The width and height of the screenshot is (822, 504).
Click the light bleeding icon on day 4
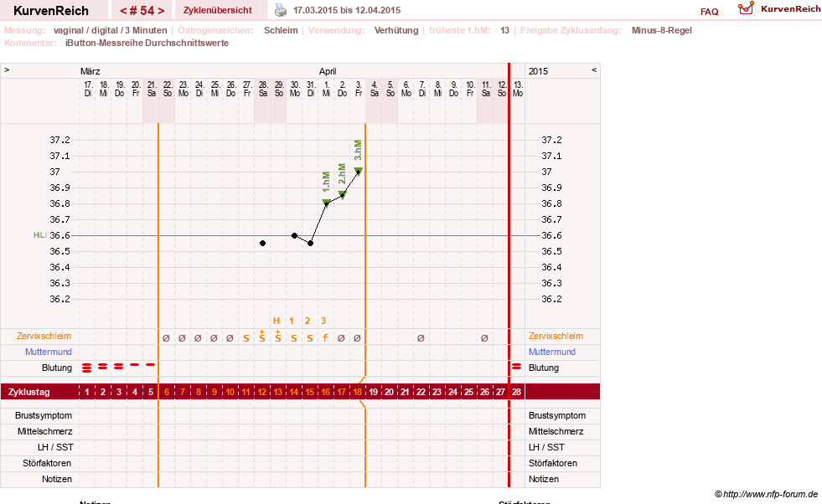(135, 365)
